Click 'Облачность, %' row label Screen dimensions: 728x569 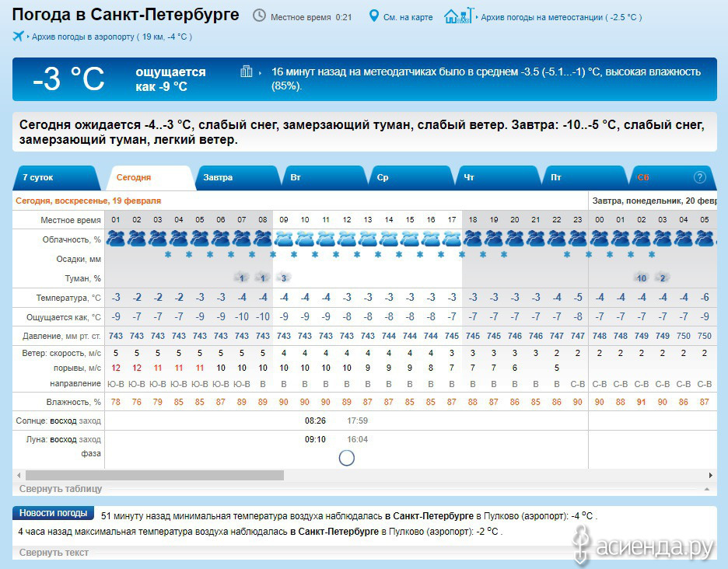(72, 239)
